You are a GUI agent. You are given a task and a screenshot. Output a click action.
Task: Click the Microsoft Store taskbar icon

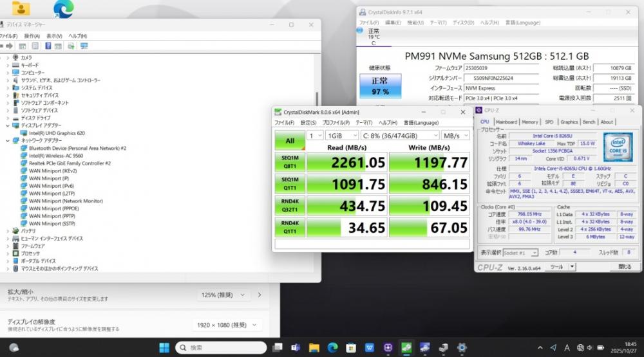point(351,347)
